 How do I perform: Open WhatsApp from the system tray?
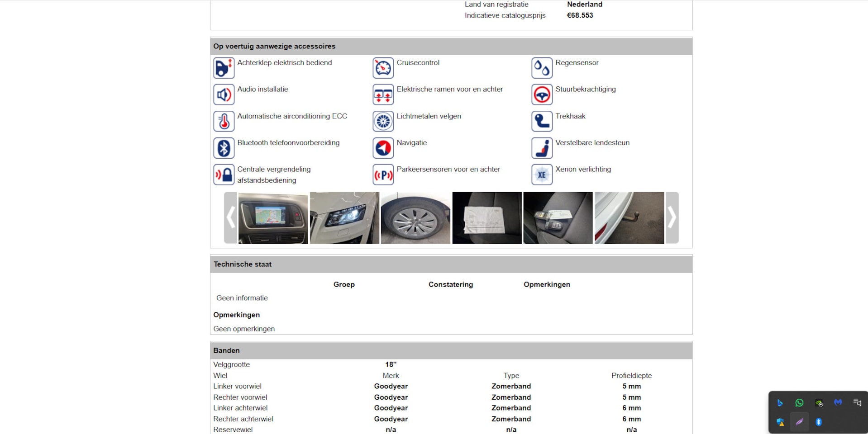click(x=799, y=403)
